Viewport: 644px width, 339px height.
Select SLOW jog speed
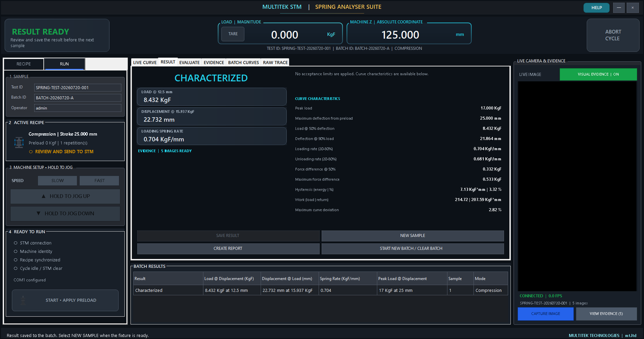[x=57, y=180]
